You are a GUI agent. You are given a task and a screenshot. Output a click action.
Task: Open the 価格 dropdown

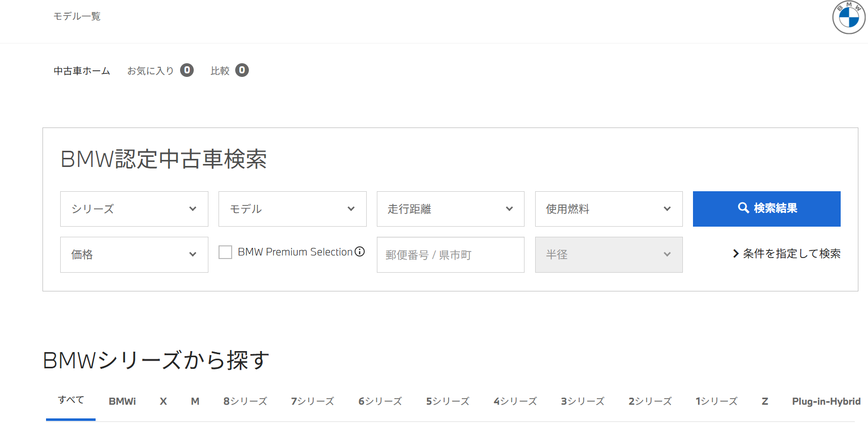point(134,254)
